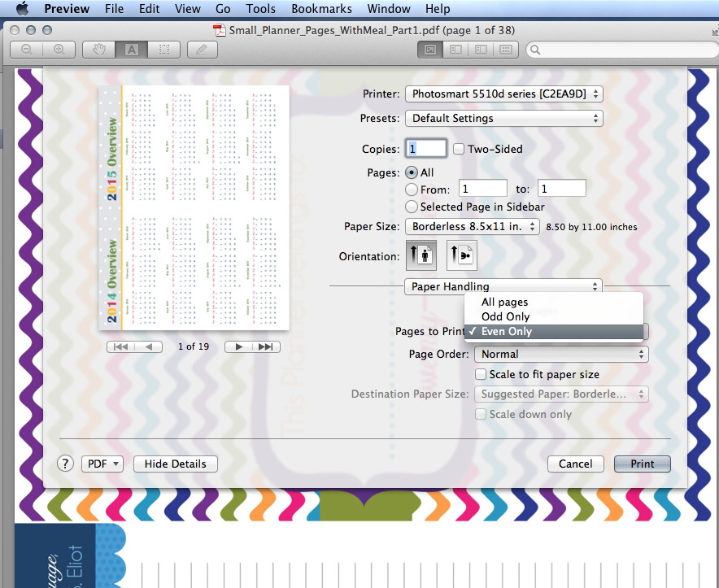
Task: Select landscape orientation
Action: [461, 255]
